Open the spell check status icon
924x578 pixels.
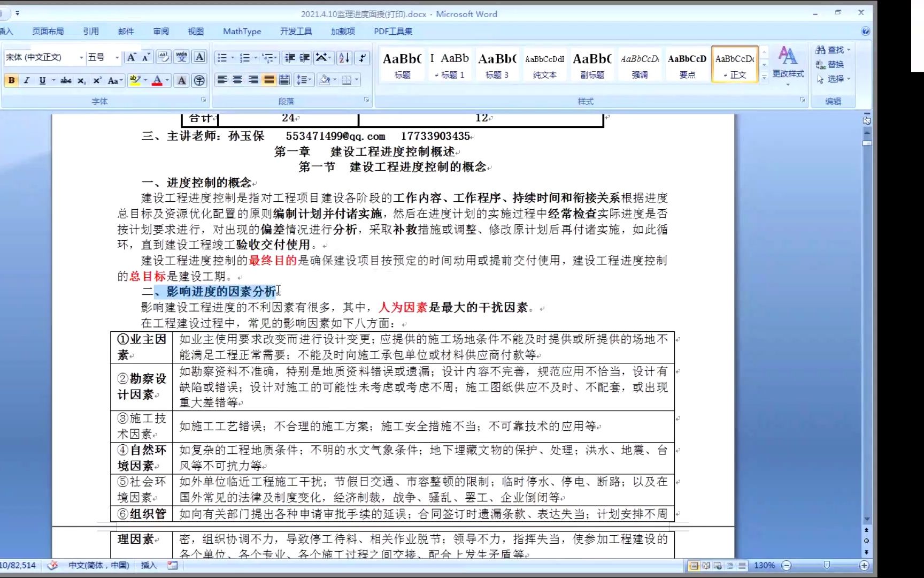pos(52,565)
